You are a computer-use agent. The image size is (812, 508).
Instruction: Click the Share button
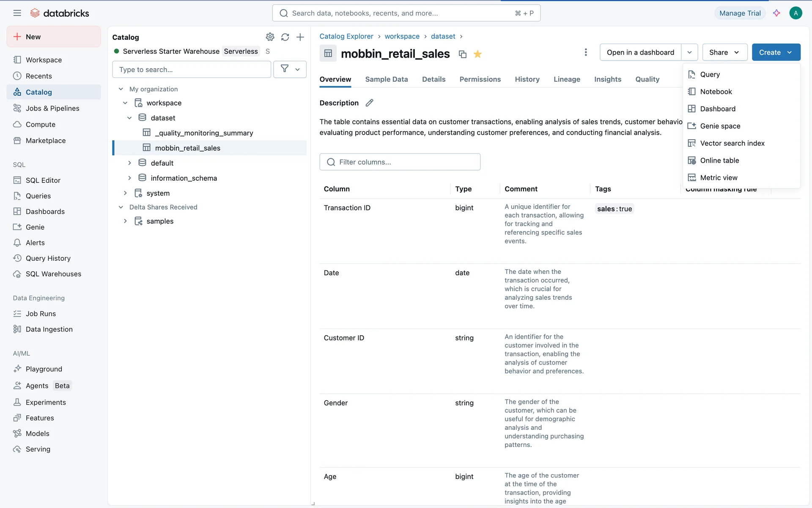pyautogui.click(x=724, y=52)
